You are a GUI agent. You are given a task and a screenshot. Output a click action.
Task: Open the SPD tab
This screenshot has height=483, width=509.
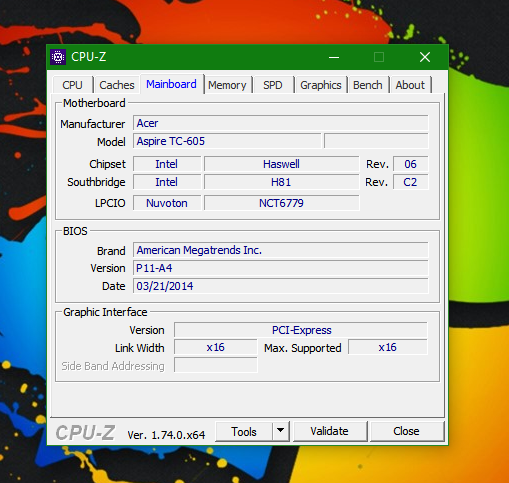coord(273,85)
